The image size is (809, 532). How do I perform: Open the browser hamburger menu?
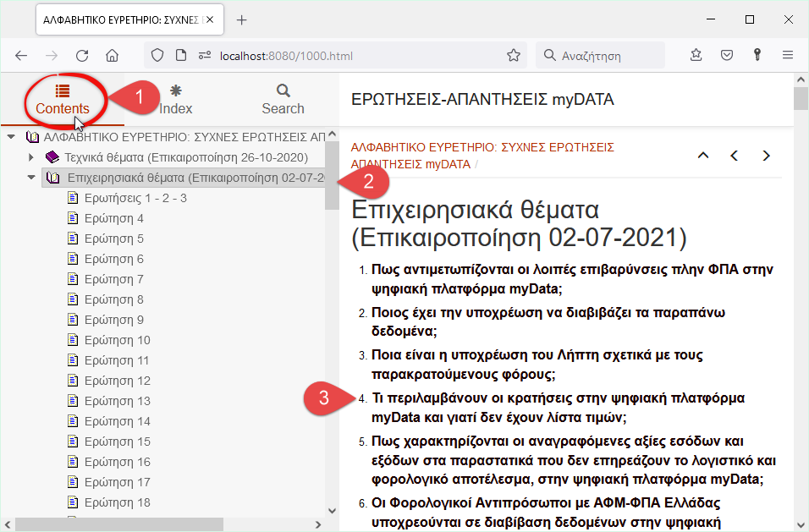coord(787,55)
